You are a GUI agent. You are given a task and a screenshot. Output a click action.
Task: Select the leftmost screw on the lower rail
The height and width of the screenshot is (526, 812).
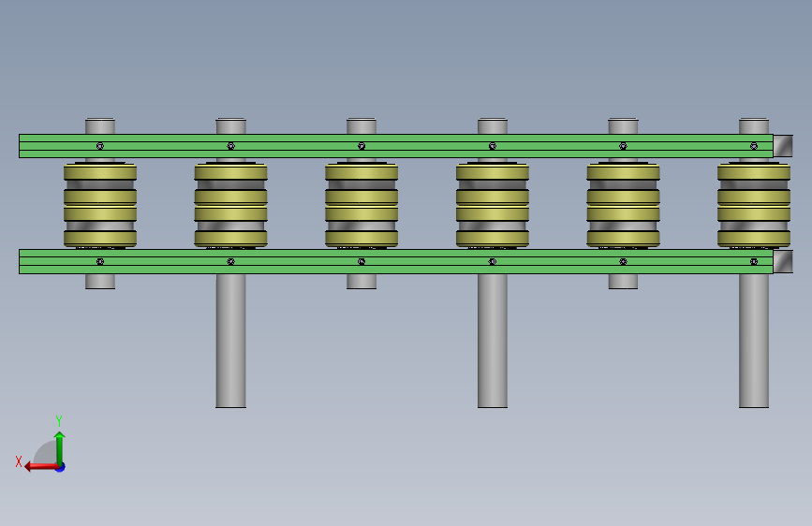tap(100, 261)
